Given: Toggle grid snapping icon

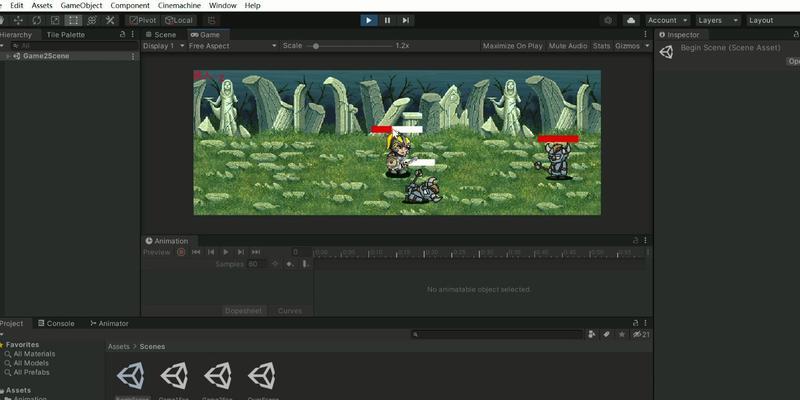Looking at the screenshot, I should click(212, 20).
